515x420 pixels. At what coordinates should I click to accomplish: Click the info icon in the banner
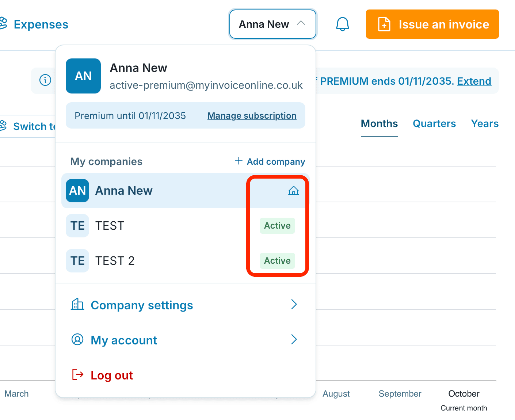(x=45, y=80)
